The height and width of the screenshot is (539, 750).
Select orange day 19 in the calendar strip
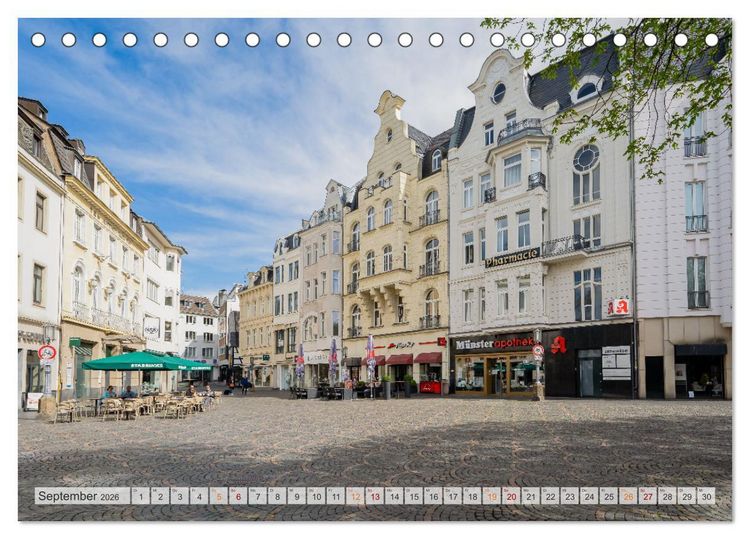(x=492, y=496)
